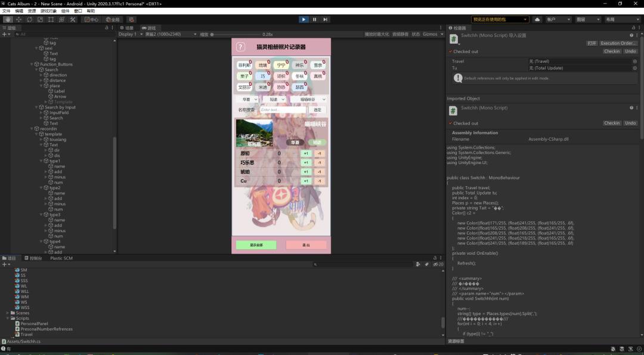Open the Hierarchy panel options menu
This screenshot has height=355, width=644.
[112, 28]
